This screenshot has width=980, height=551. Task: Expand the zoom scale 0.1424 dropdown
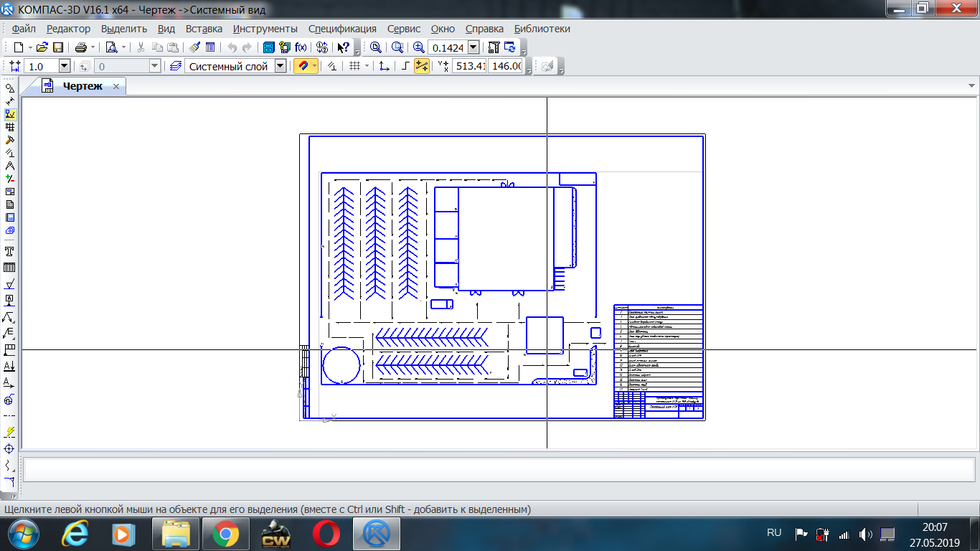[x=473, y=47]
